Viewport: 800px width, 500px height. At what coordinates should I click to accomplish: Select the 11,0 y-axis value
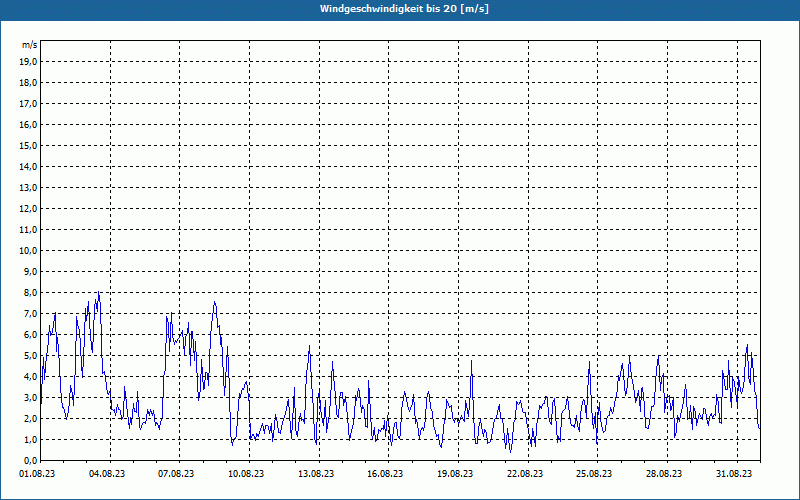28,230
